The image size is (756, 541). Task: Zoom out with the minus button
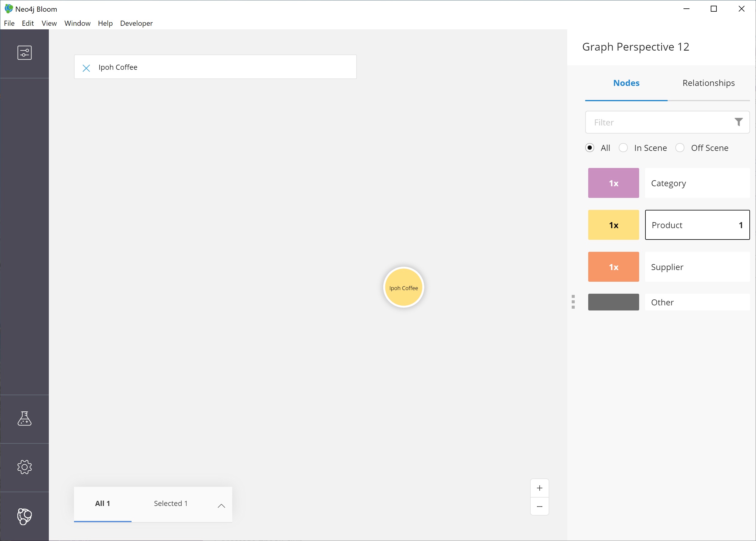click(x=540, y=506)
